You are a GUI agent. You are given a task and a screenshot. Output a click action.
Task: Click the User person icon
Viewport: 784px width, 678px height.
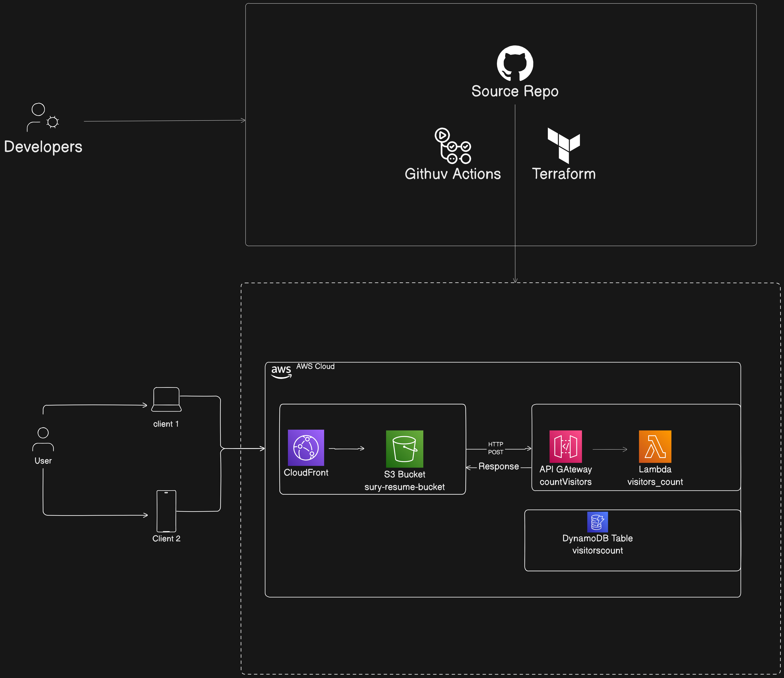click(43, 439)
